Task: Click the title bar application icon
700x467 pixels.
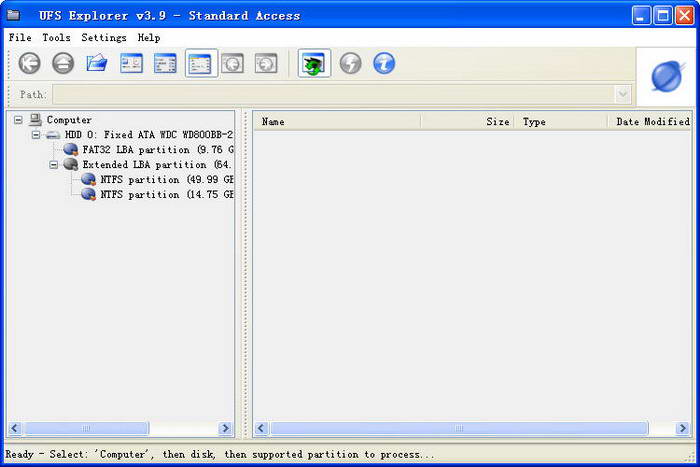Action: click(x=13, y=15)
